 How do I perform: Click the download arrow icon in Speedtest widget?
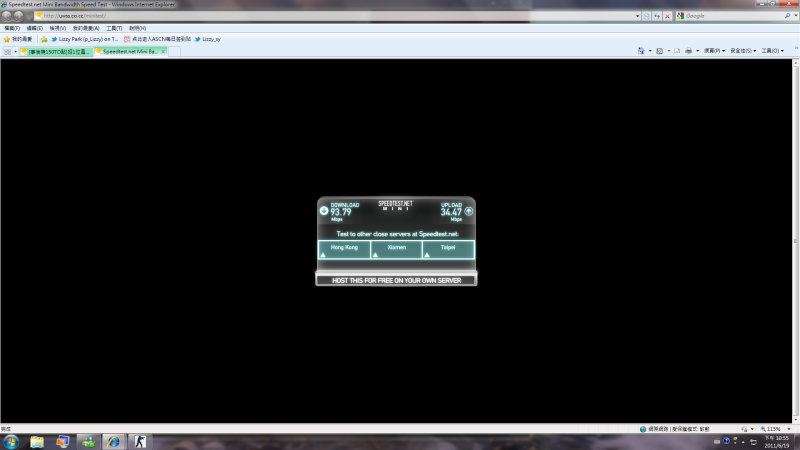[x=324, y=210]
